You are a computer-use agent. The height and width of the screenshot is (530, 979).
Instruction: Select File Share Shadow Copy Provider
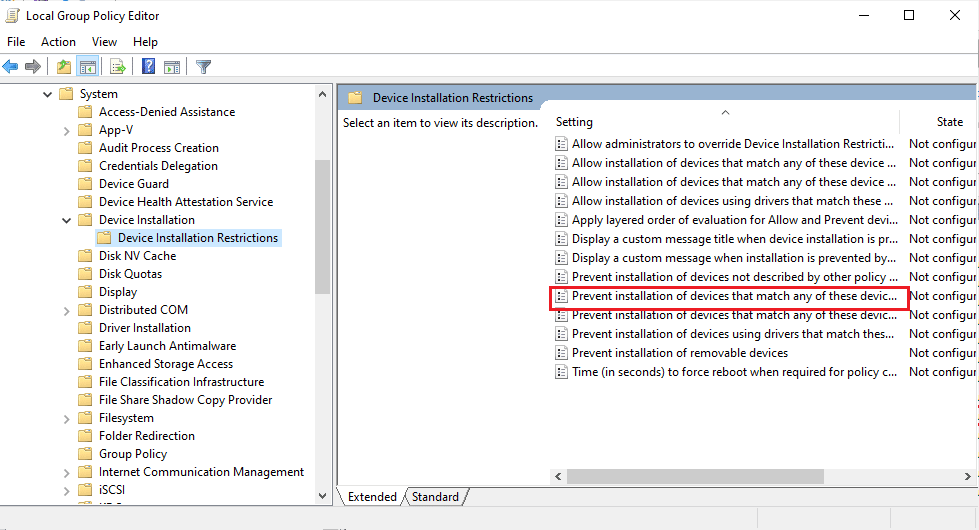[185, 400]
